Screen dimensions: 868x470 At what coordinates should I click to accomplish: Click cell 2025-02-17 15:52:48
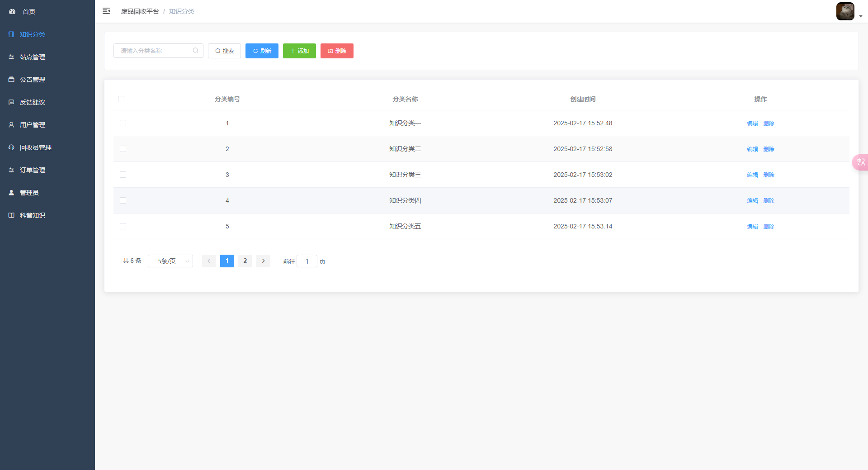(x=583, y=123)
